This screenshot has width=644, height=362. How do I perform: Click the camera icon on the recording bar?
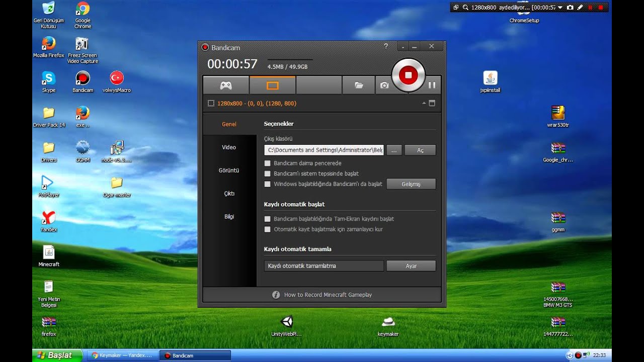[x=570, y=8]
